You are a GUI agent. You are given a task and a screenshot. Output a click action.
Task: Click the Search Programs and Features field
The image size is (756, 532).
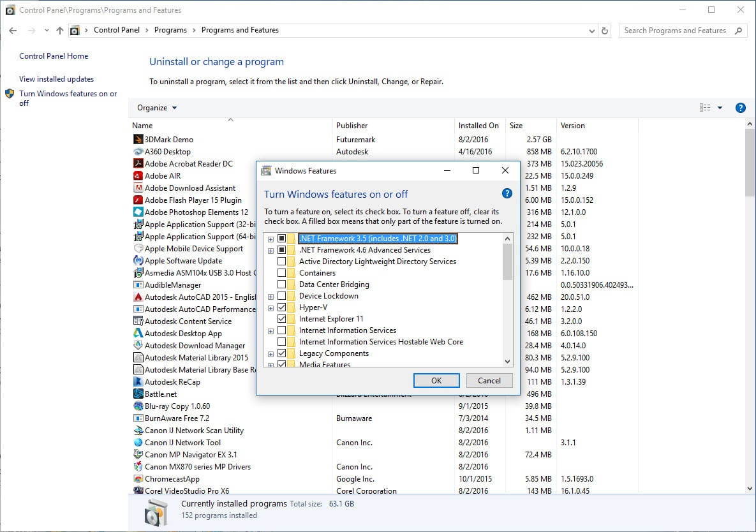[x=675, y=31]
